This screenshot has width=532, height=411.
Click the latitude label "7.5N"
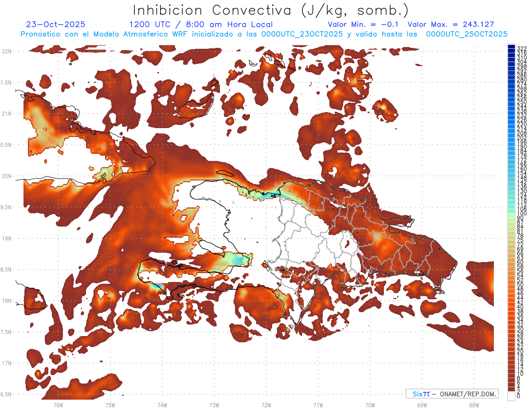6,332
